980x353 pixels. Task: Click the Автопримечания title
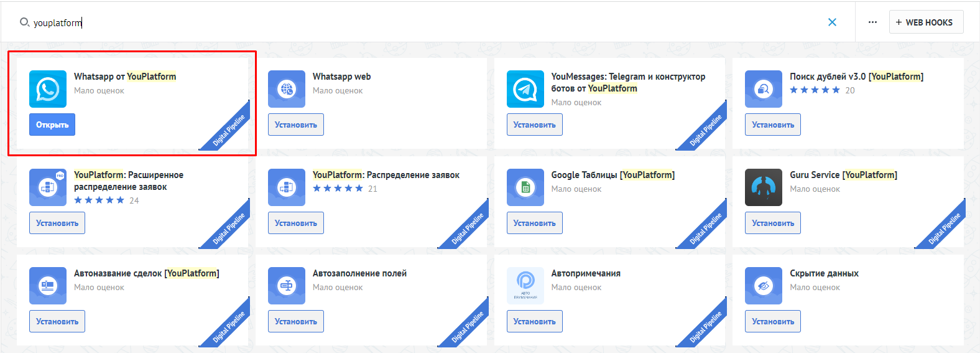pyautogui.click(x=586, y=273)
